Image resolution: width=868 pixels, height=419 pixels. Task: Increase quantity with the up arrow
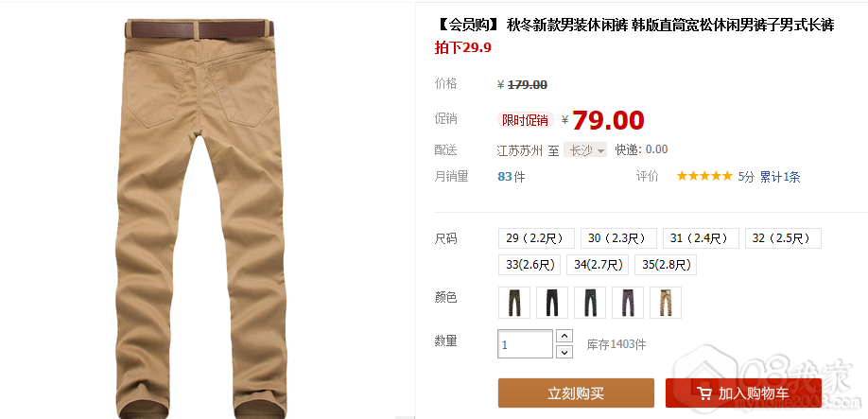coord(564,336)
